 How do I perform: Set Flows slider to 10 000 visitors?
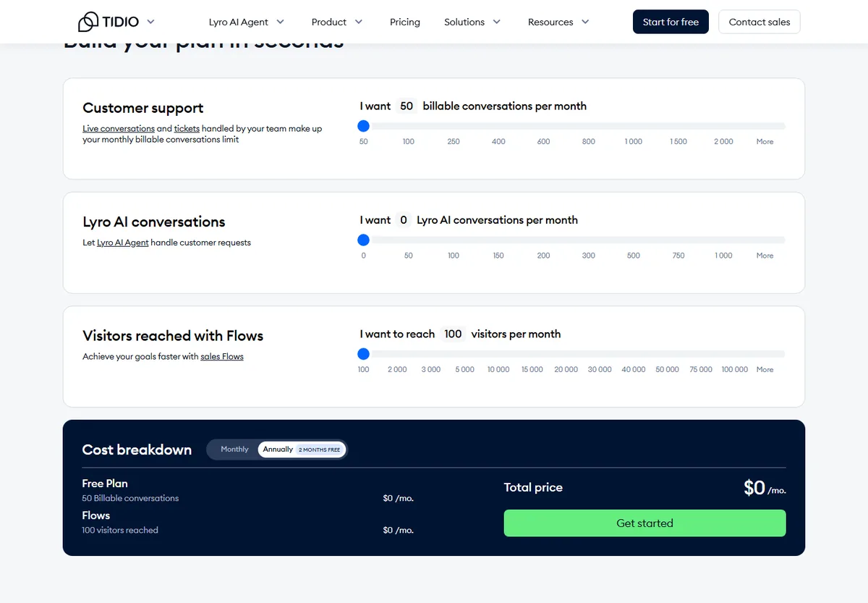tap(498, 369)
